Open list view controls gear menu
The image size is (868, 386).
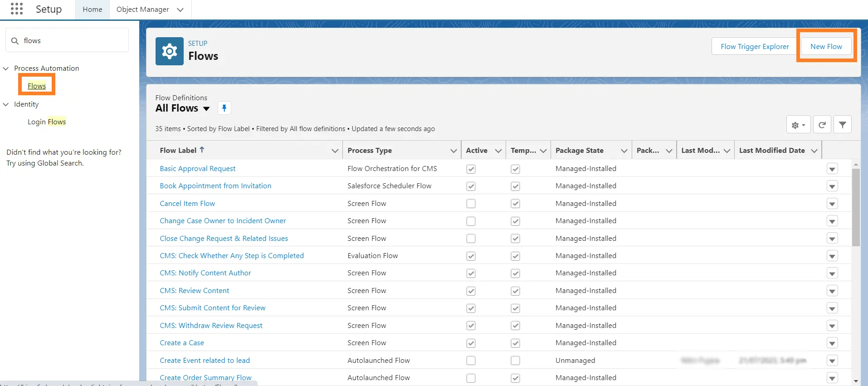[x=798, y=125]
